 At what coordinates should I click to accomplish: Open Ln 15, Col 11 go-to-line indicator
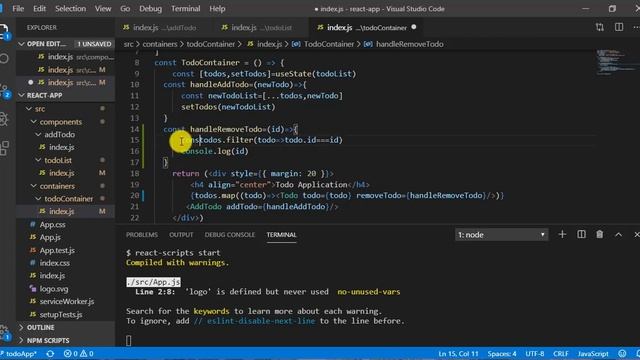(x=458, y=354)
